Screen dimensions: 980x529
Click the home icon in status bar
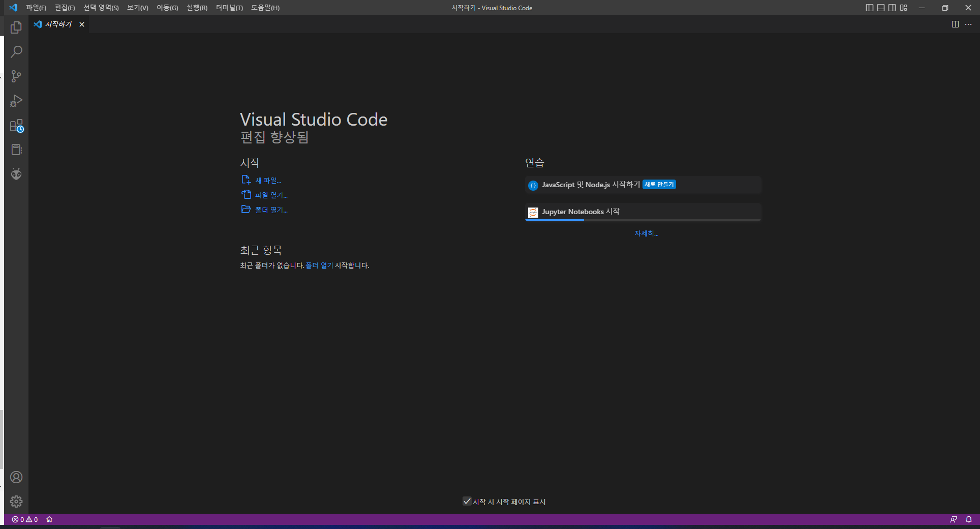[x=49, y=519]
